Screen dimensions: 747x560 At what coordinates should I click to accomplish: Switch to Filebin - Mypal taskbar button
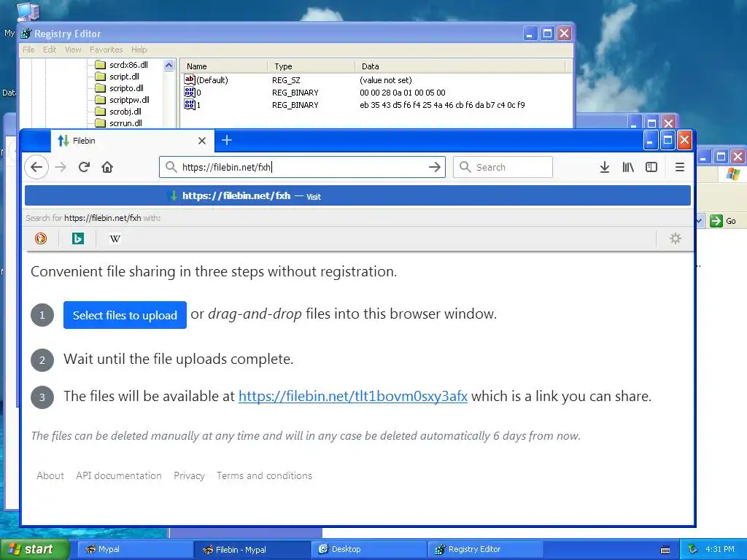coord(252,549)
